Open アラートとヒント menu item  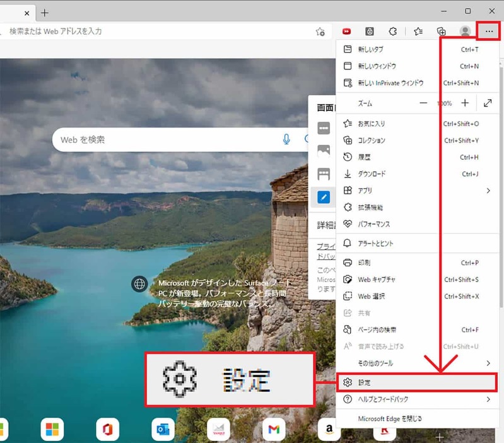pyautogui.click(x=417, y=244)
